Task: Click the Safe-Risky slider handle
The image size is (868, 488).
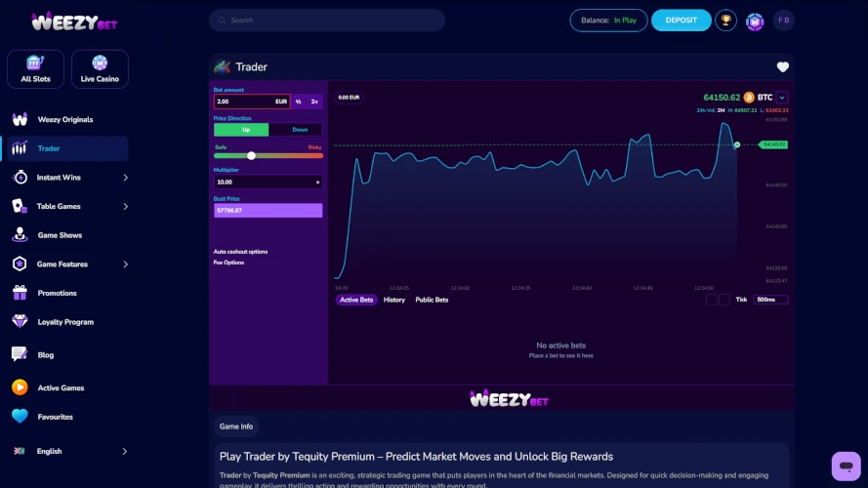Action: 251,156
